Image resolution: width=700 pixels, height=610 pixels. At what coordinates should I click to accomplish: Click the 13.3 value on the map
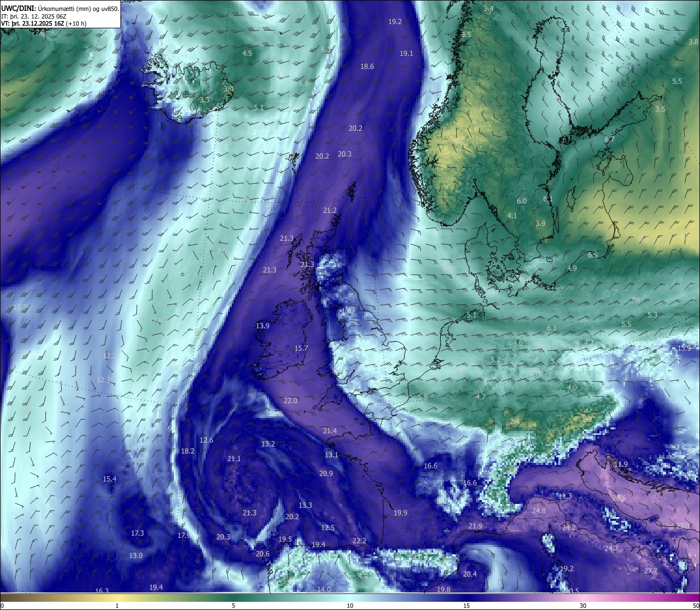coord(305,506)
